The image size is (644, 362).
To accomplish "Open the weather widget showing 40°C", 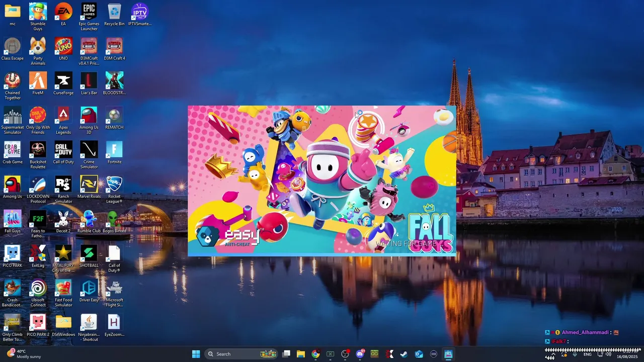I will (x=24, y=354).
